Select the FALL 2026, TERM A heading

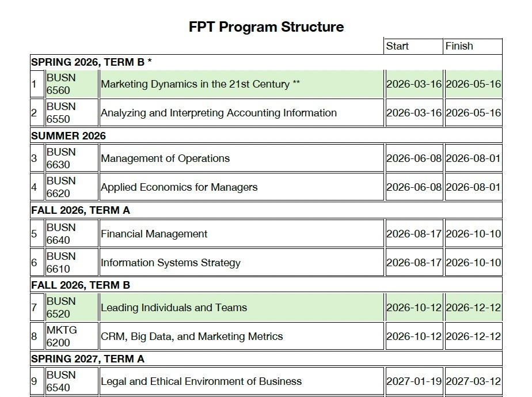click(x=81, y=210)
